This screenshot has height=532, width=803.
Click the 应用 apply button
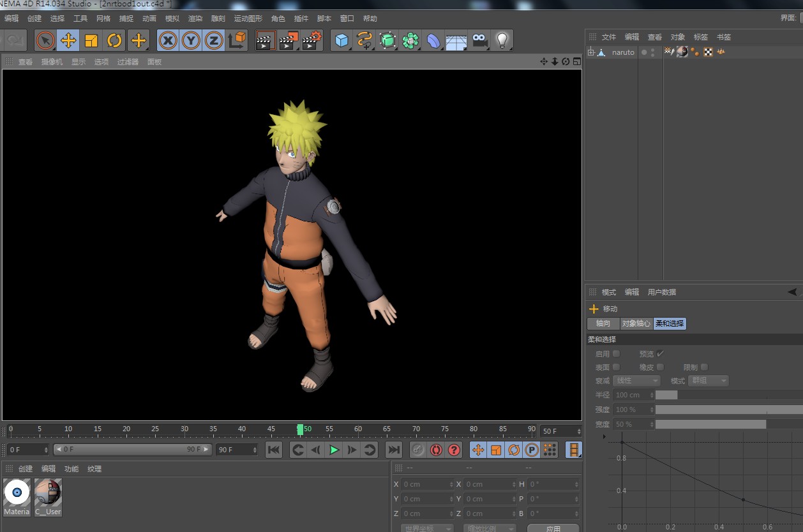553,529
